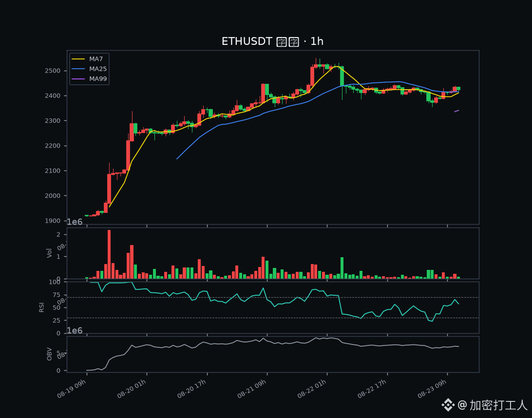The width and height of the screenshot is (532, 418).
Task: Click the 08-23 09h time label
Action: point(432,389)
